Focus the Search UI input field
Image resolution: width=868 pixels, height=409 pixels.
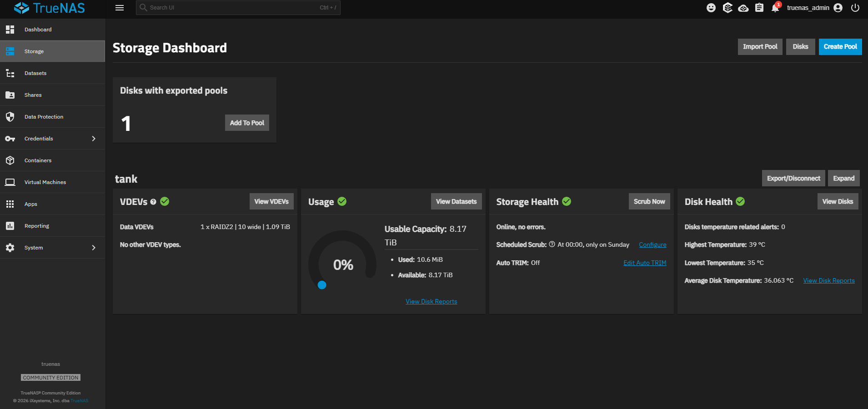238,8
